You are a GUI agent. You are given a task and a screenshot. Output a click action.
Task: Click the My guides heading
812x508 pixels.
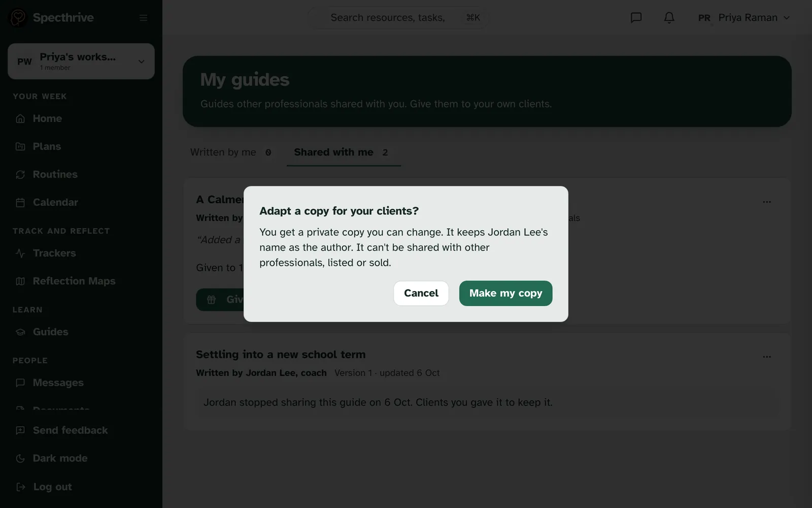click(245, 80)
